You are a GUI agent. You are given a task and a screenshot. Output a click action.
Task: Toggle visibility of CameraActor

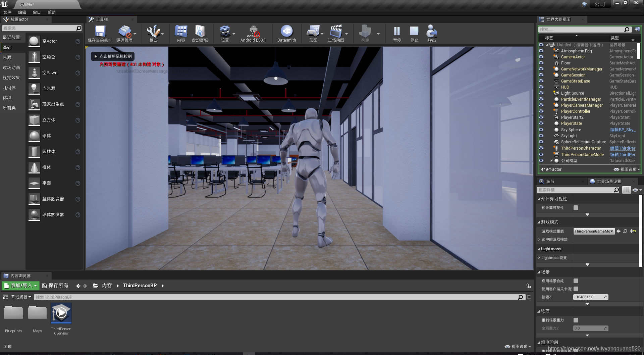[x=541, y=57]
